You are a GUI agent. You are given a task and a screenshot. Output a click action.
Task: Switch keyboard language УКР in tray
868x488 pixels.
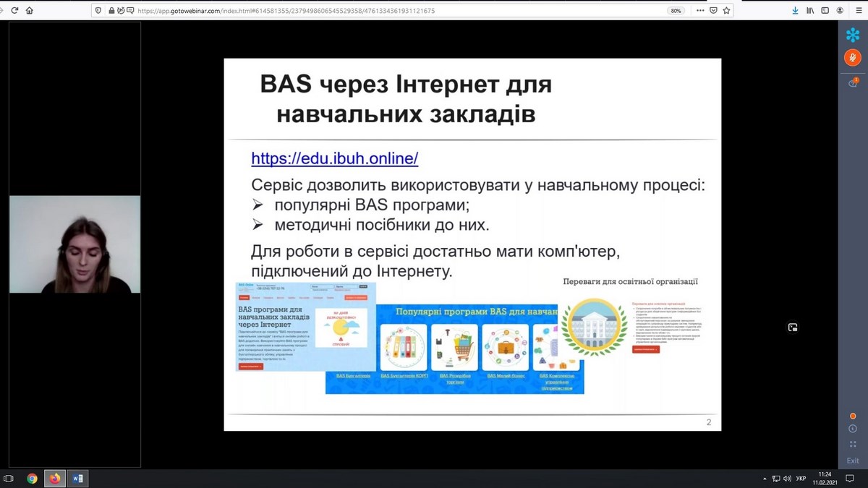tap(801, 479)
